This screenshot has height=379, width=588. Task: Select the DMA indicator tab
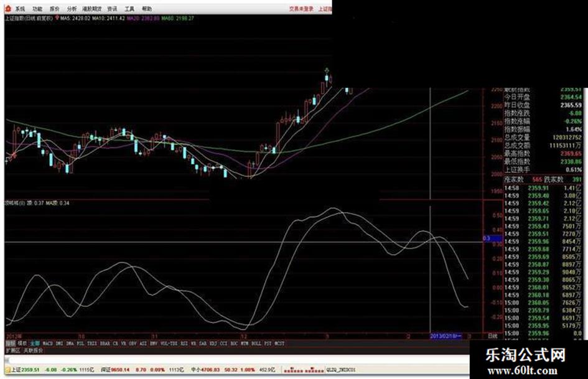click(x=70, y=344)
